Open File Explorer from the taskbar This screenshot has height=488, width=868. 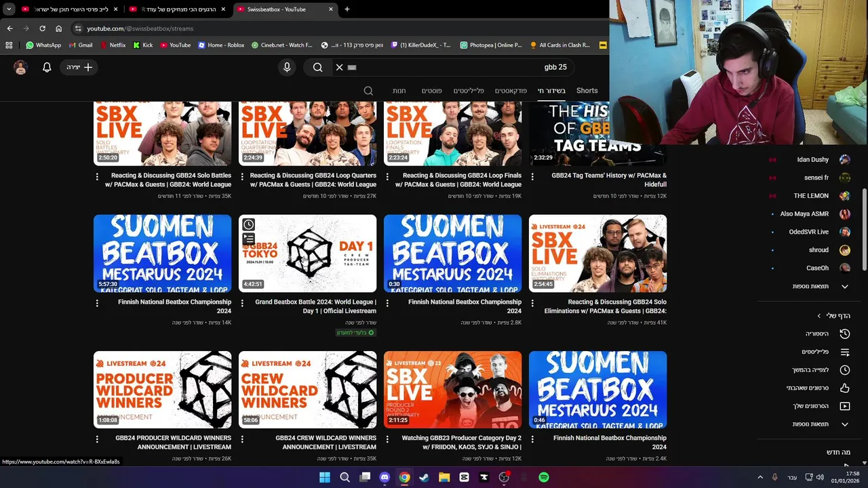tap(444, 477)
